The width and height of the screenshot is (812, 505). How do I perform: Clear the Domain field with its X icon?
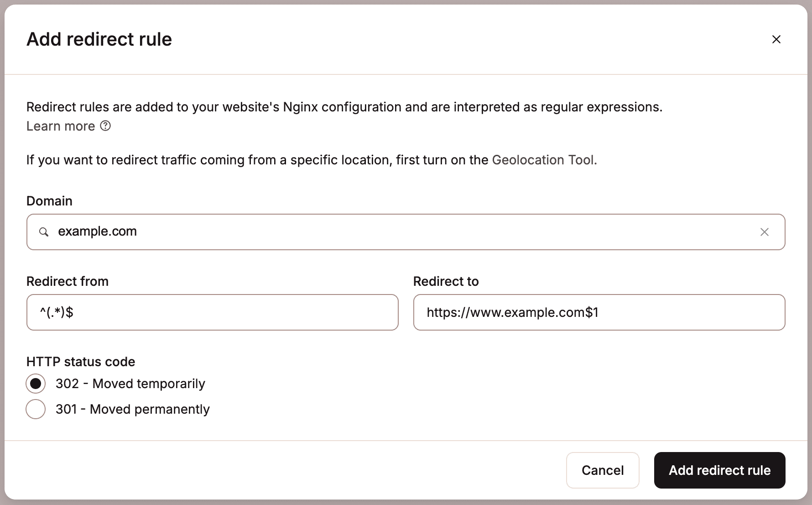[764, 232]
